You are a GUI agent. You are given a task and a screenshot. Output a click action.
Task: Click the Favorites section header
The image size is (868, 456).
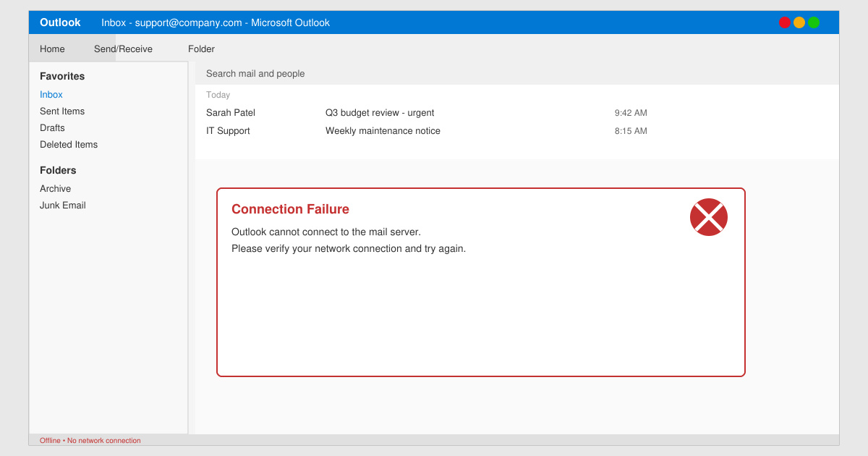pos(62,76)
